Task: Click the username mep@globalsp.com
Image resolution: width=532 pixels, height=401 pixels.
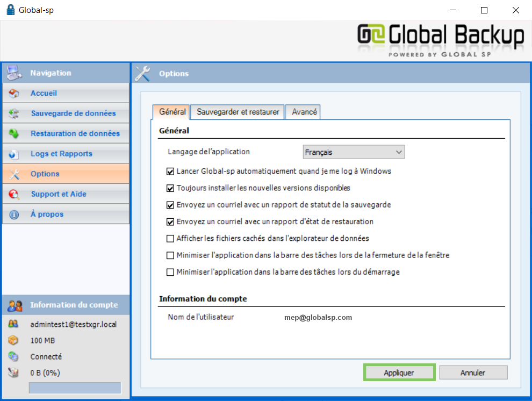Action: coord(318,318)
